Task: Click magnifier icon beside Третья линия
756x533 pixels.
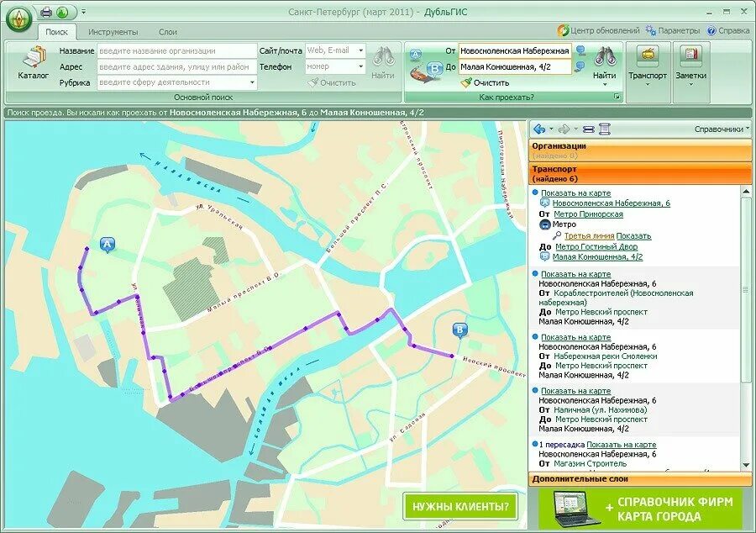Action: 557,235
